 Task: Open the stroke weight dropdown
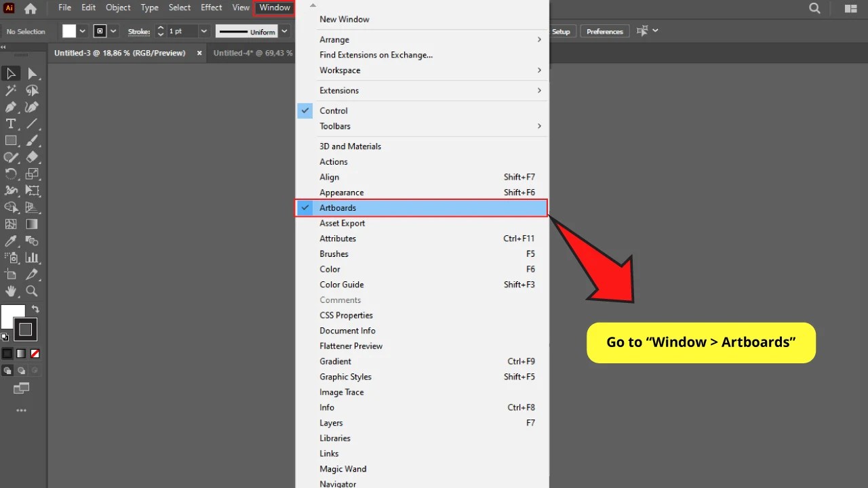pyautogui.click(x=203, y=30)
